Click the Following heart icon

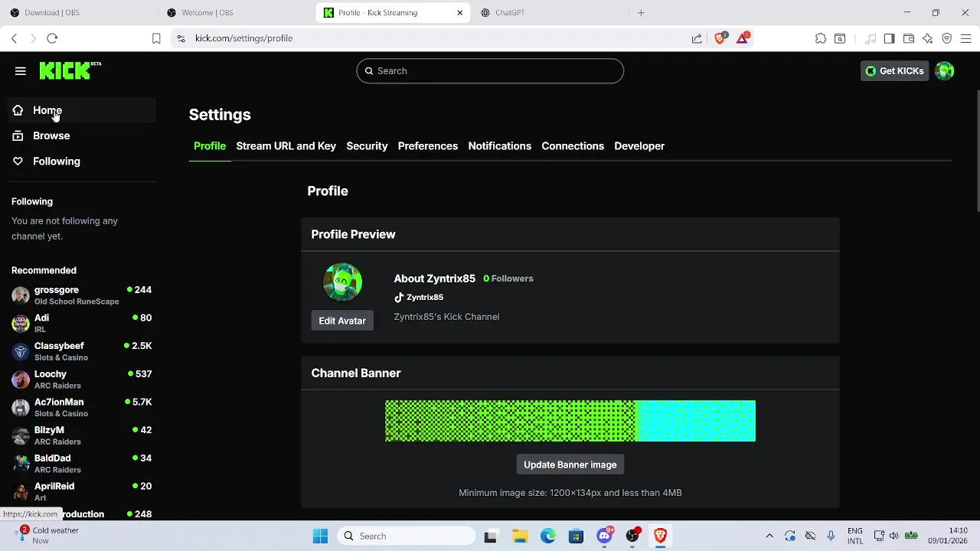(18, 161)
